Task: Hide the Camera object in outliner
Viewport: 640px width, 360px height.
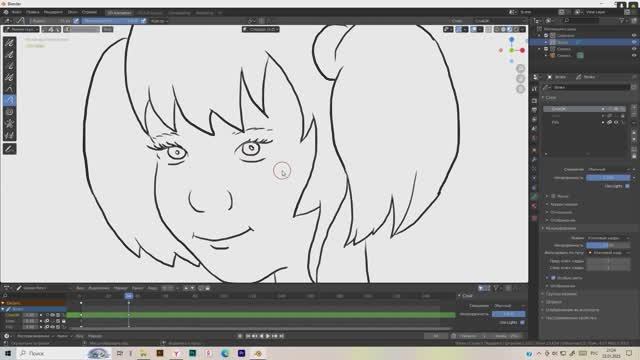Action: click(634, 55)
